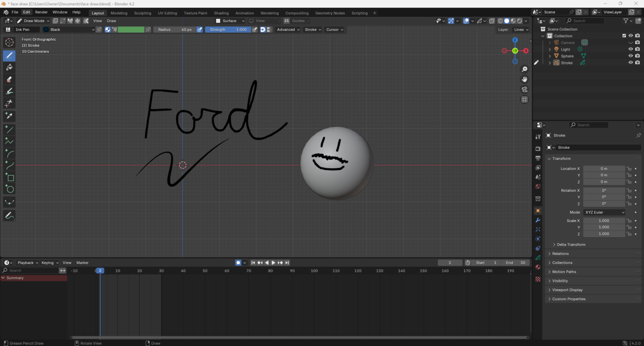644x346 pixels.
Task: Expand the Stroke object in the outliner
Action: click(x=550, y=62)
